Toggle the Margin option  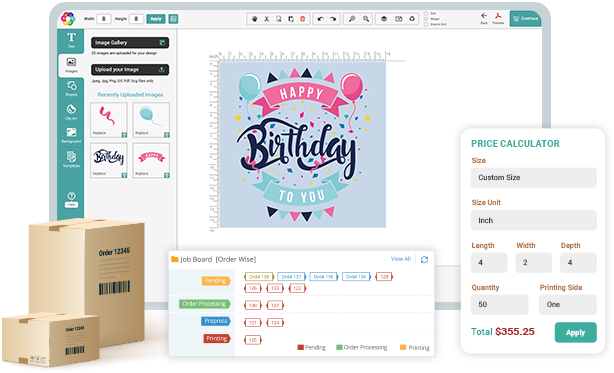point(426,19)
